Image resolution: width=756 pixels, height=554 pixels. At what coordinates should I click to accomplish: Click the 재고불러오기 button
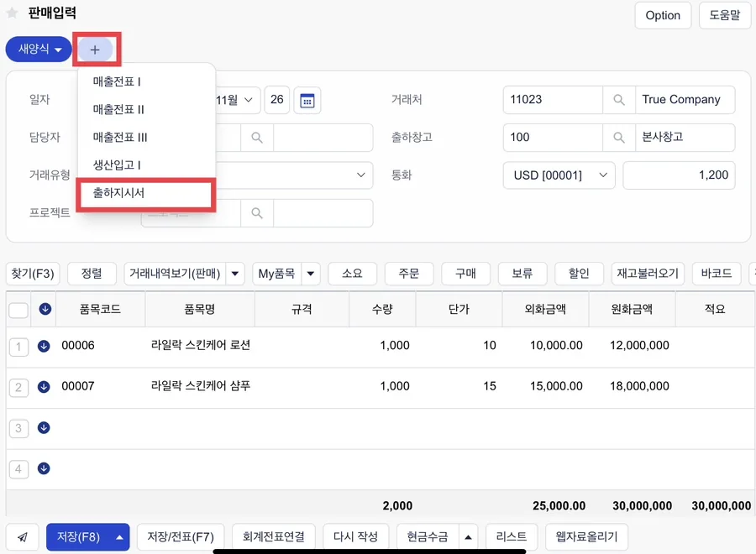pos(648,274)
